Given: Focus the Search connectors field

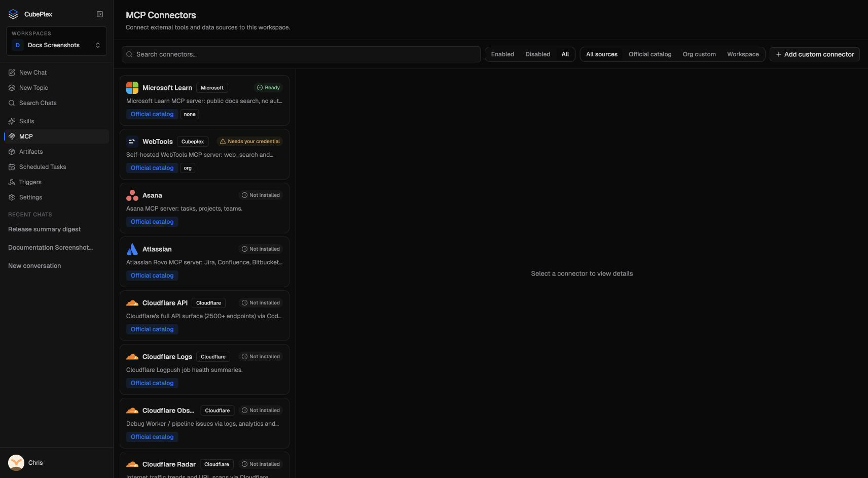Looking at the screenshot, I should pos(301,54).
